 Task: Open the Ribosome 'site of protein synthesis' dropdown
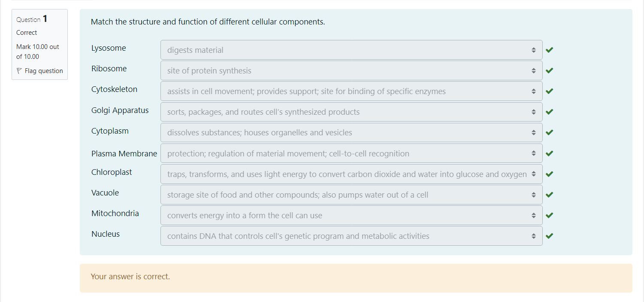351,70
